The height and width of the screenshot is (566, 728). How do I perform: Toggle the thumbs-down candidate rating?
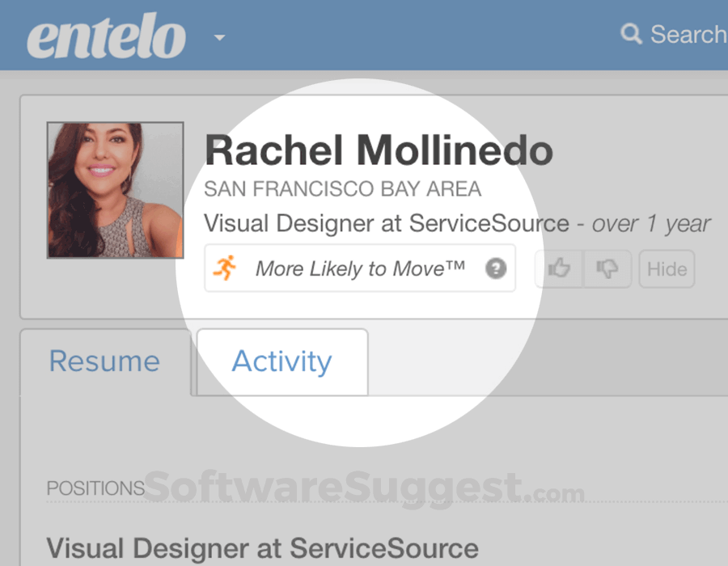click(606, 268)
